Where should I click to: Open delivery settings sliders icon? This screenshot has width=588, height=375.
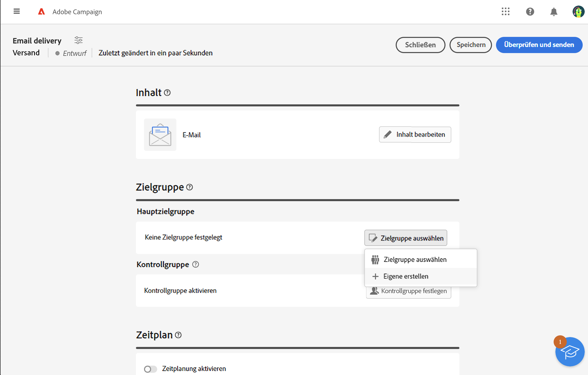[x=78, y=40]
